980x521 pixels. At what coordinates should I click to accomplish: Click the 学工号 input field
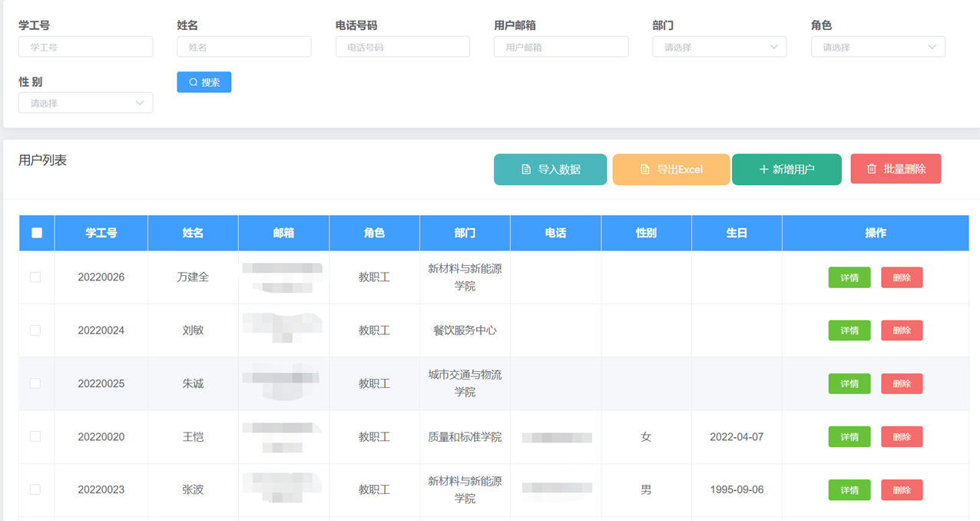coord(85,47)
